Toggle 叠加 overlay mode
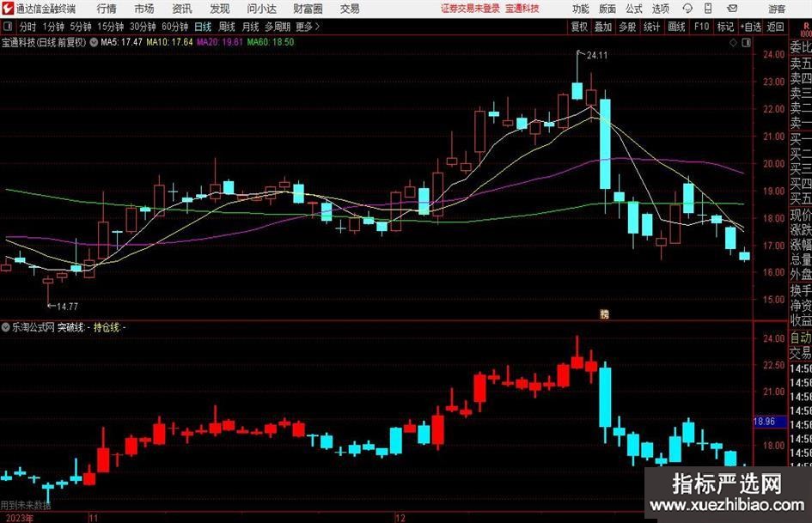This screenshot has width=812, height=523. tap(604, 27)
